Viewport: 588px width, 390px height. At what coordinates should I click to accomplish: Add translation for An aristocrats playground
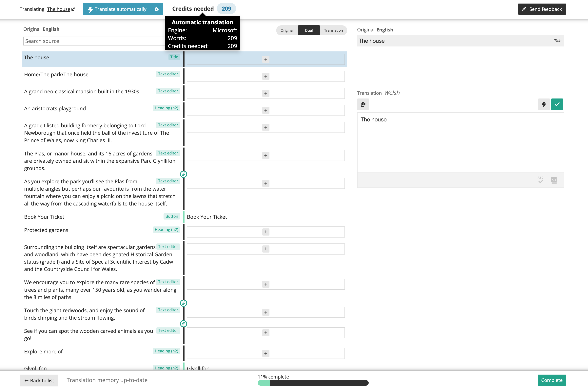point(266,110)
